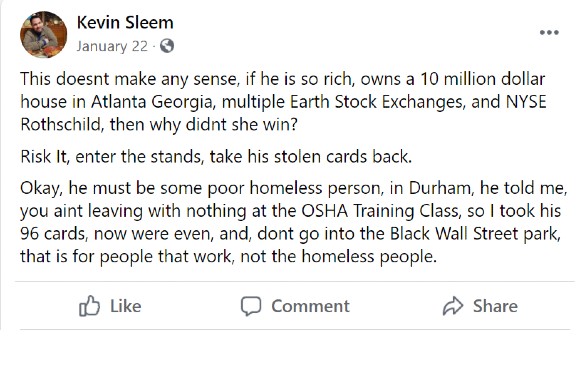Click the words "Atlanta Georgia" in the post
580x380 pixels.
(153, 102)
